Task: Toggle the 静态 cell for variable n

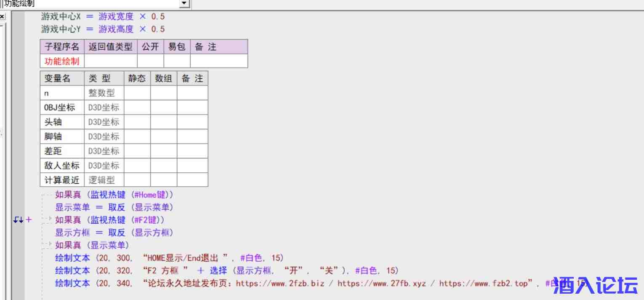Action: pos(137,93)
